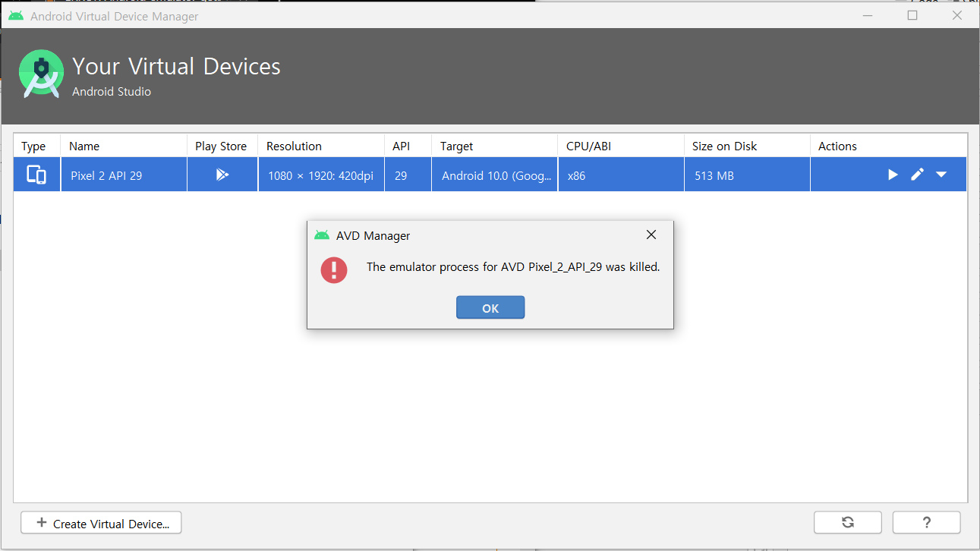
Task: Click the CPU/ABI column header
Action: 621,146
